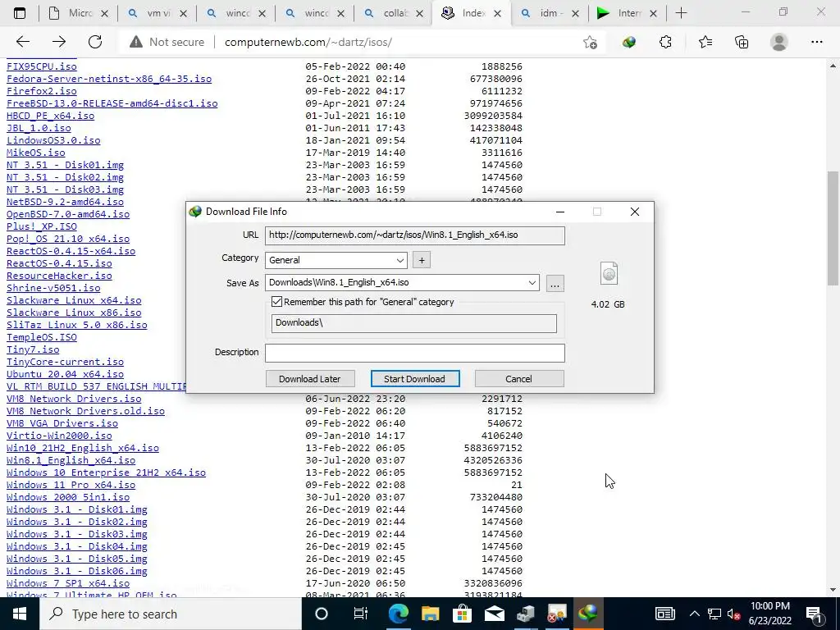
Task: Open Windows Start menu
Action: (x=20, y=614)
